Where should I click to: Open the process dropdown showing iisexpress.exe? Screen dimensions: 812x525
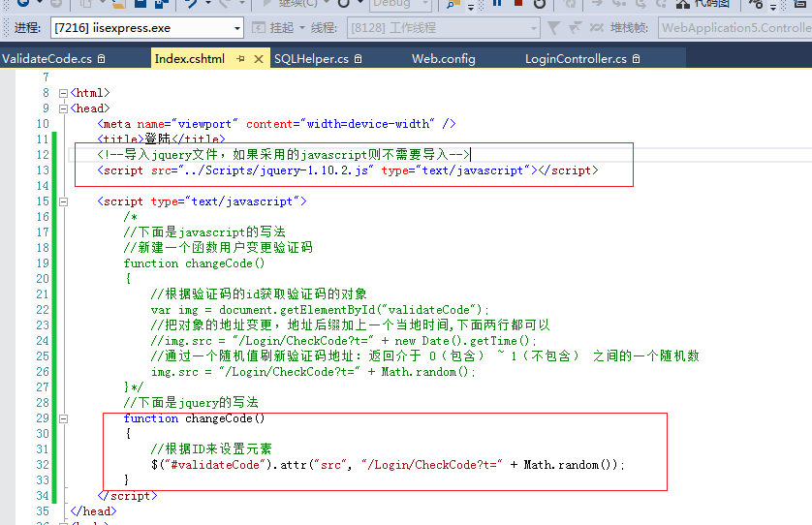click(147, 28)
